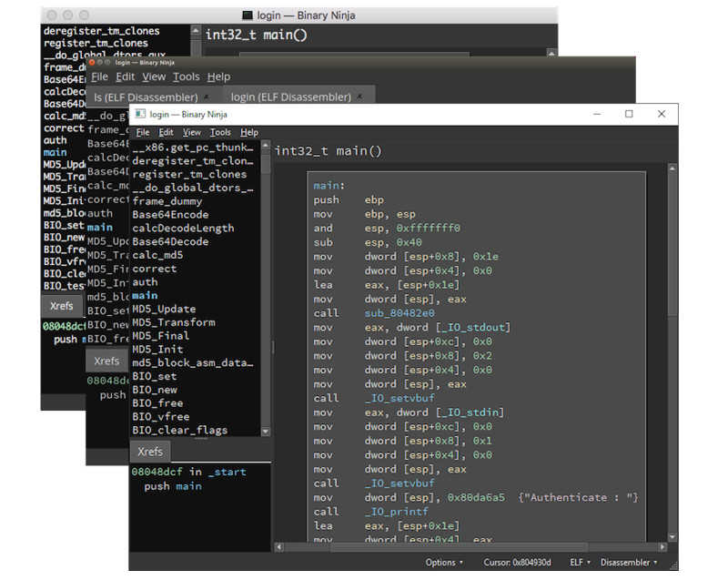The image size is (728, 580).
Task: Open the File menu in front window
Action: point(143,132)
